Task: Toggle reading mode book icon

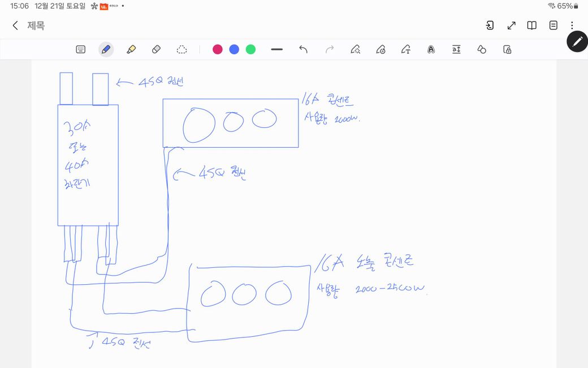Action: 531,25
